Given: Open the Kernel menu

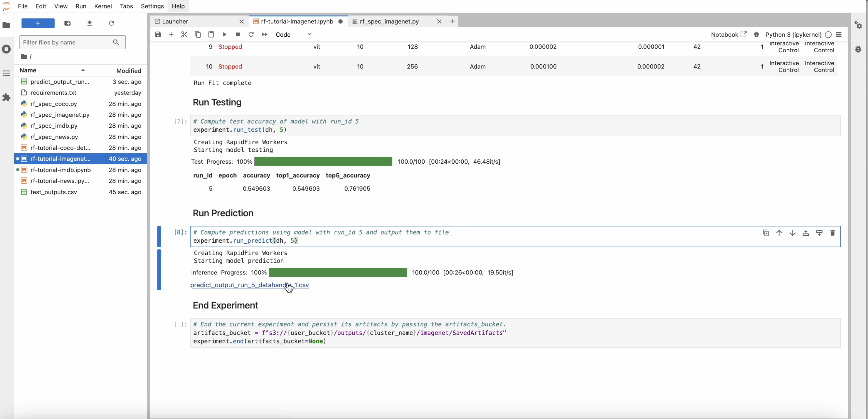Looking at the screenshot, I should click(103, 6).
